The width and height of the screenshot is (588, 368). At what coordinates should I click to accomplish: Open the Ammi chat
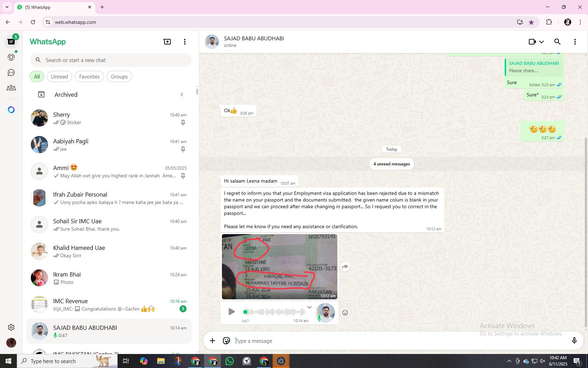(109, 171)
